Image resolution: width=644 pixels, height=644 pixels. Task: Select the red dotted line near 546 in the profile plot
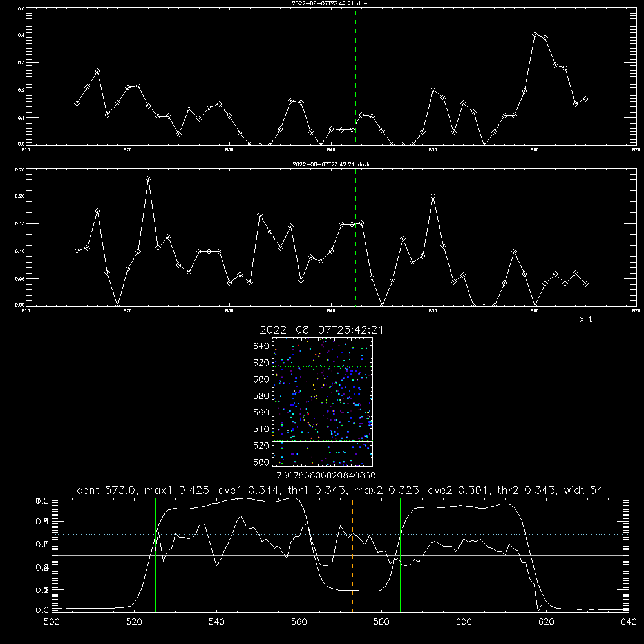tap(241, 555)
